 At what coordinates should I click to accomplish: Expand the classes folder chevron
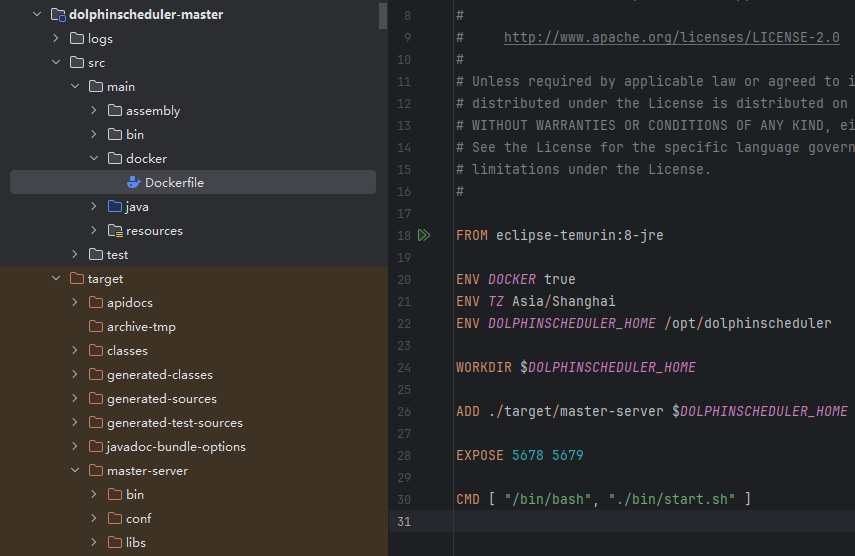click(x=75, y=350)
